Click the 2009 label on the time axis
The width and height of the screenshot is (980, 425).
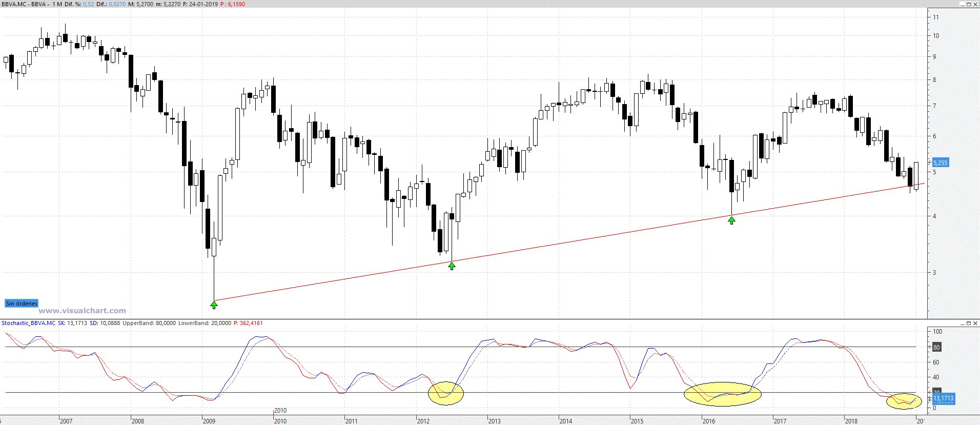click(x=209, y=421)
